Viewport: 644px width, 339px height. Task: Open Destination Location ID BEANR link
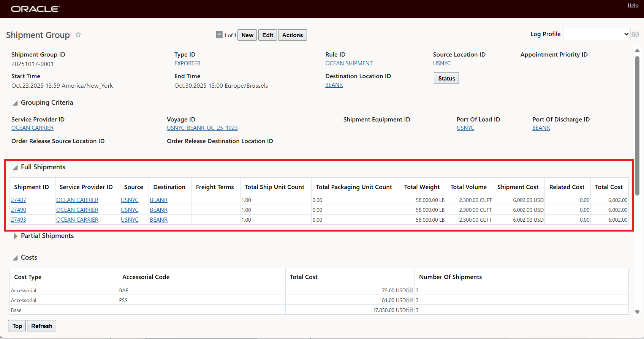pos(334,85)
